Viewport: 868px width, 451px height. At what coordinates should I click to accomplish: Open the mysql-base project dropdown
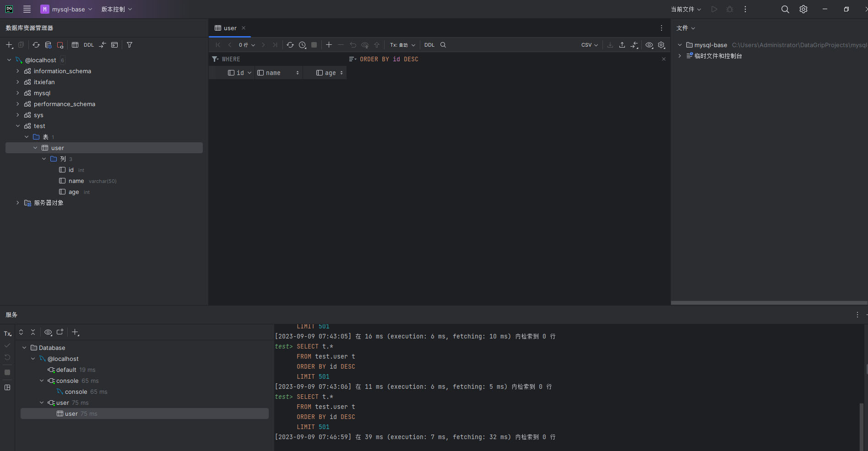(x=66, y=9)
